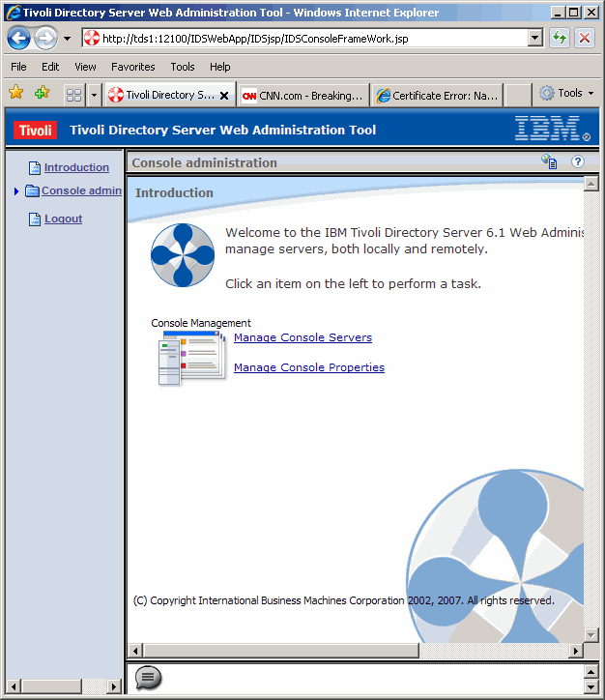This screenshot has height=700, width=605.
Task: Click the speech bubble status icon
Action: point(148,678)
